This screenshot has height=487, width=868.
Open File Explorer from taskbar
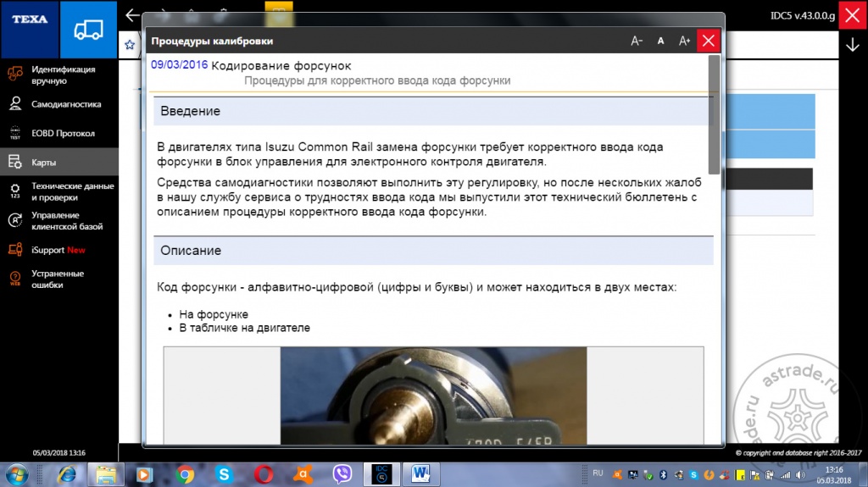(x=106, y=475)
